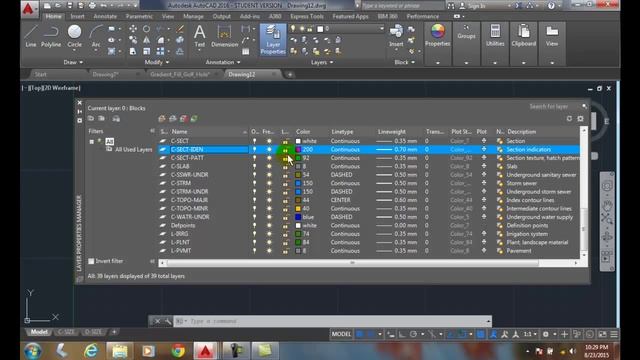Image resolution: width=640 pixels, height=360 pixels.
Task: Collapse the All filter tree node
Action: click(92, 142)
